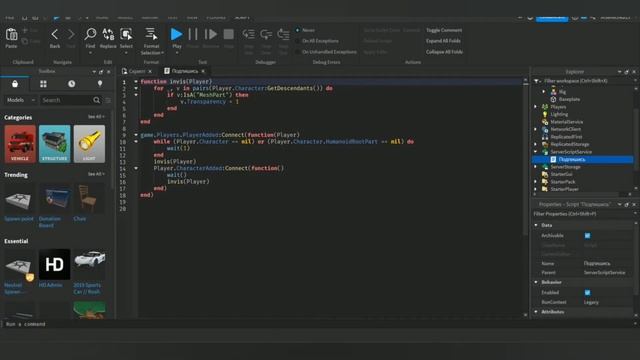This screenshot has width=640, height=360.
Task: Expand the ServerStorage node
Action: (536, 167)
